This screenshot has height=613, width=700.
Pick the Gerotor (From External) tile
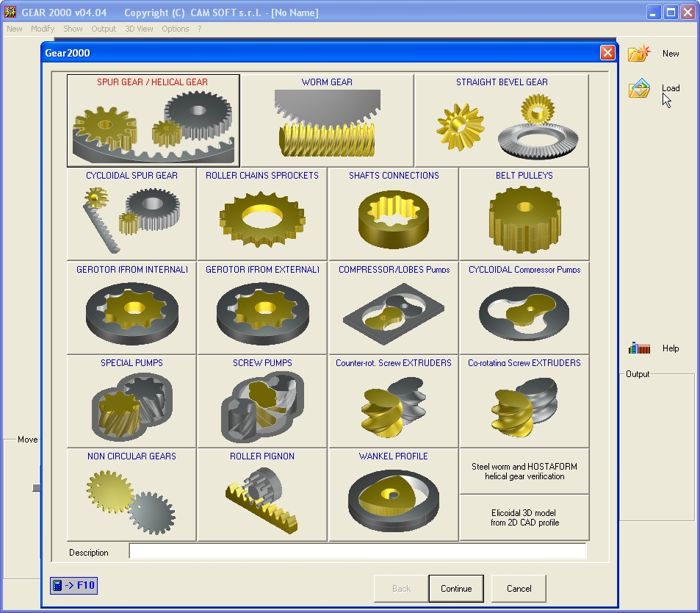pyautogui.click(x=262, y=308)
